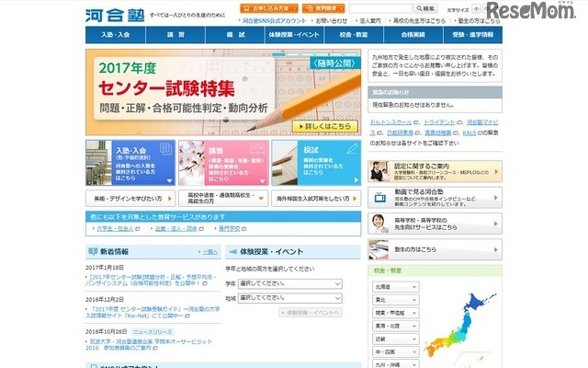
Task: Open the 体験授業・イベント navigation tab
Action: pos(294,35)
